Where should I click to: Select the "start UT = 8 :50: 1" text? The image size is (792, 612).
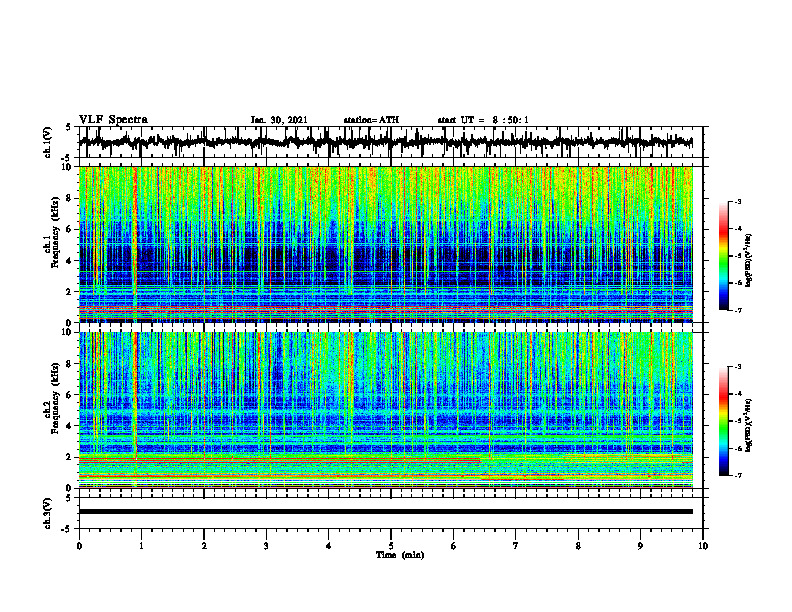(483, 120)
